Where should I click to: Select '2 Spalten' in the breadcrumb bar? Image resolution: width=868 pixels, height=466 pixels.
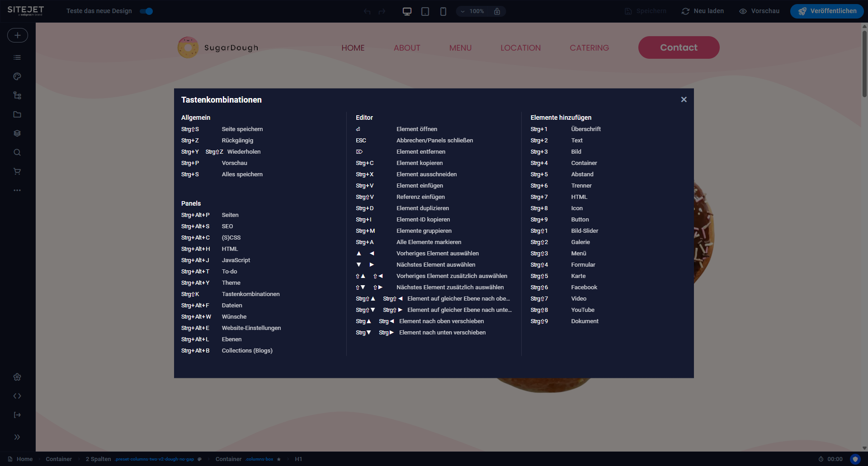click(x=98, y=459)
